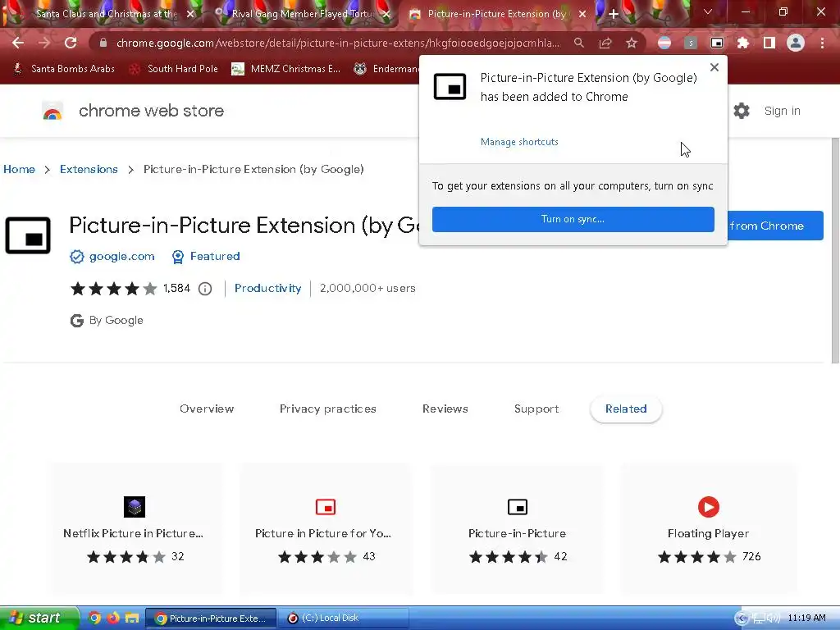Open the share page icon in address bar
The image size is (840, 630).
(605, 43)
